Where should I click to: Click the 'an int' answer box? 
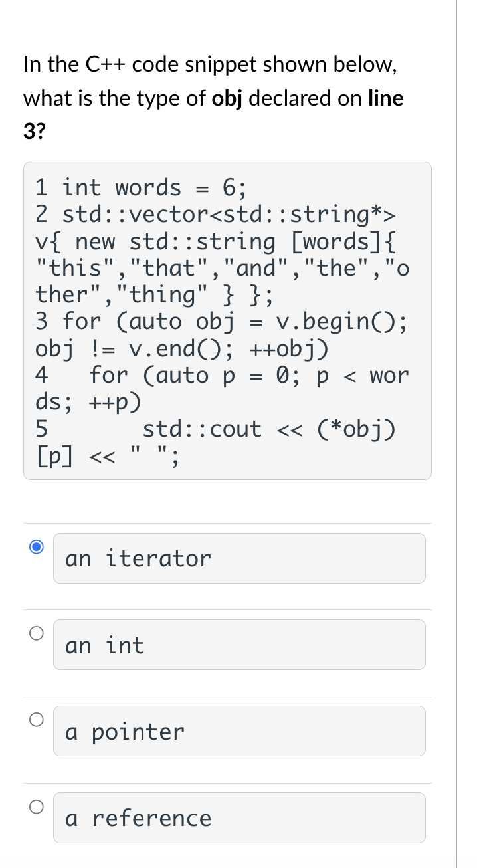pyautogui.click(x=239, y=645)
